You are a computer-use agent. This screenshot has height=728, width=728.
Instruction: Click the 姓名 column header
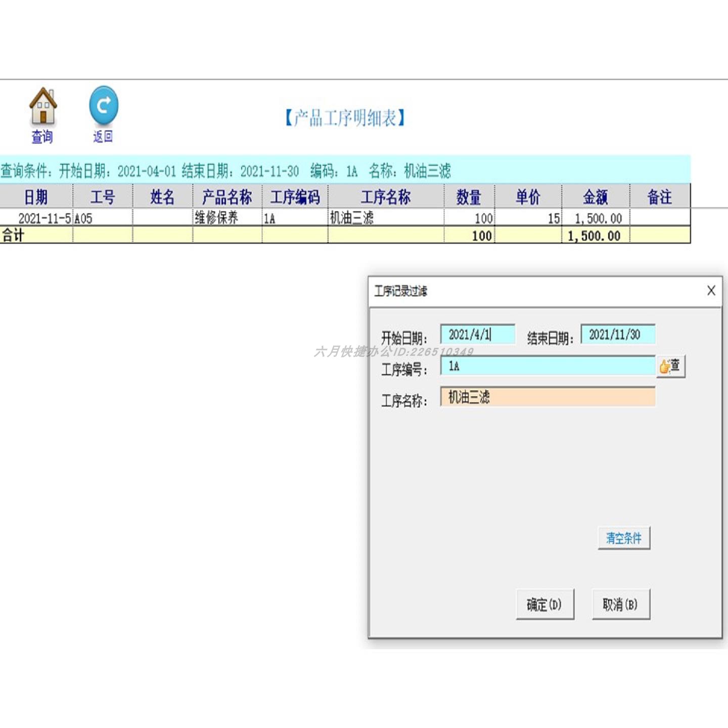162,196
